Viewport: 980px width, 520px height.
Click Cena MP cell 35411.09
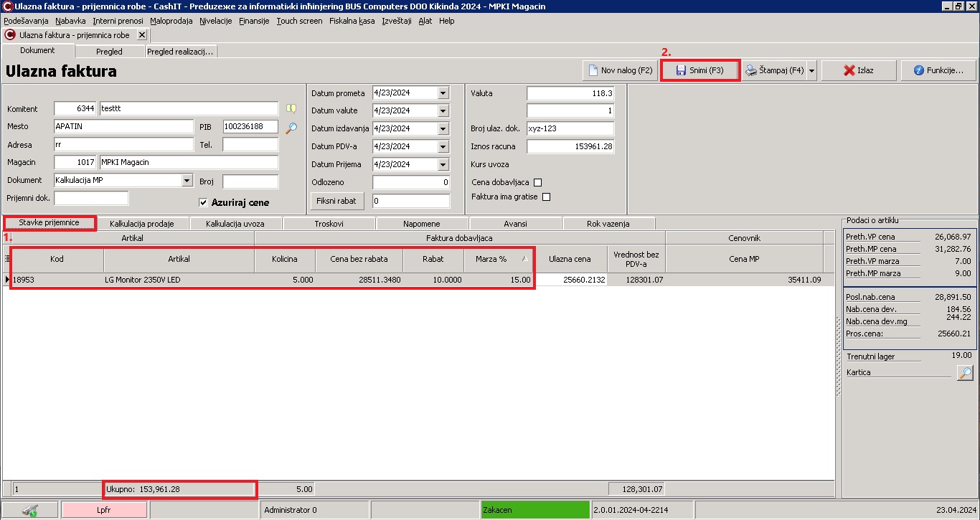tap(745, 280)
